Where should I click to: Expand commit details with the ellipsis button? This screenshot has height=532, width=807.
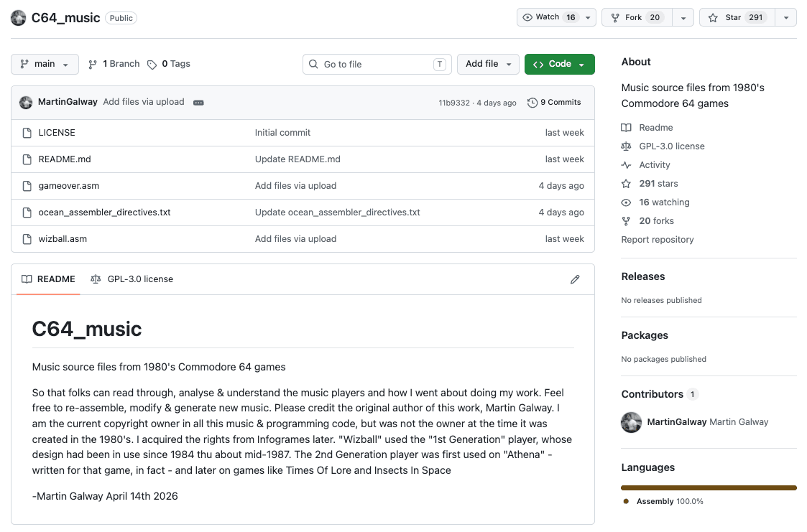(198, 103)
